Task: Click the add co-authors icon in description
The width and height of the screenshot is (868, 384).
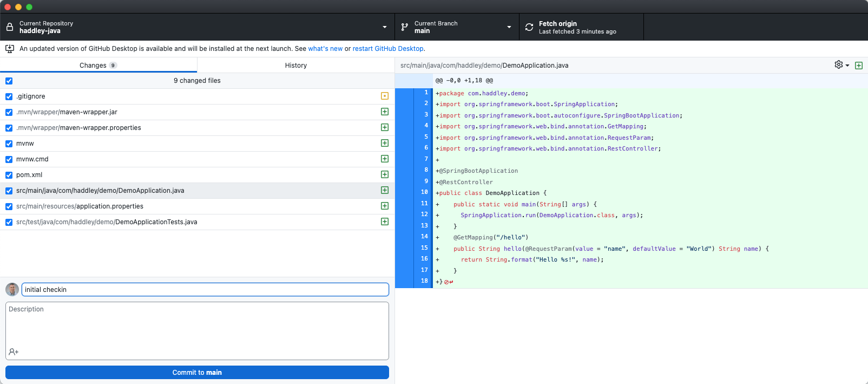Action: click(14, 352)
